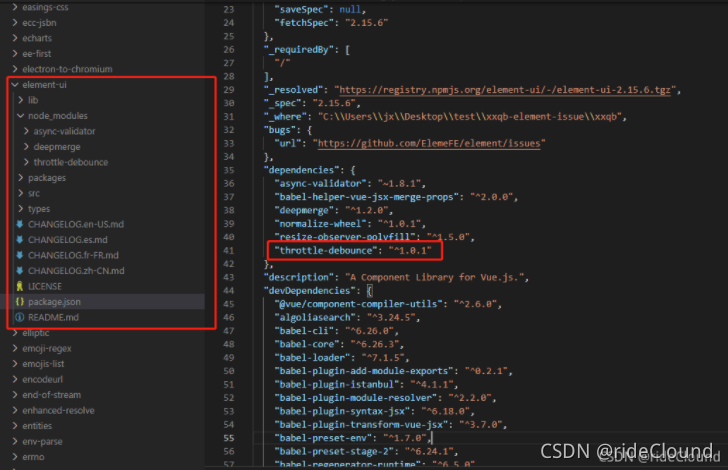Click the "_where" path value
The image size is (728, 470).
click(470, 117)
